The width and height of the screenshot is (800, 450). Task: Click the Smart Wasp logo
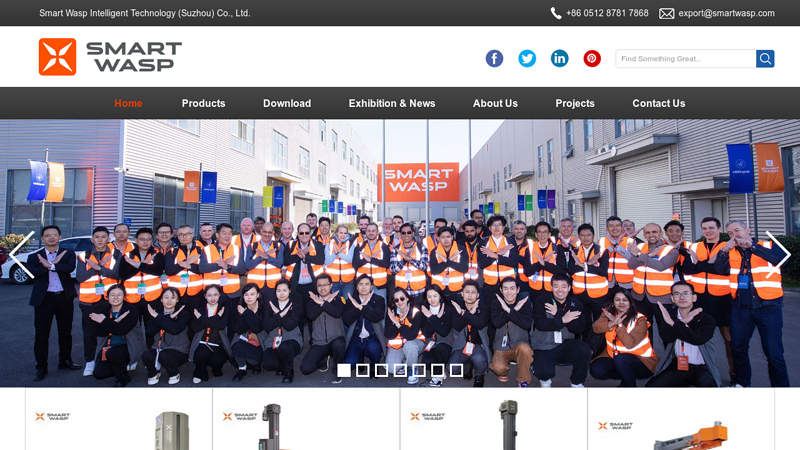tap(110, 57)
